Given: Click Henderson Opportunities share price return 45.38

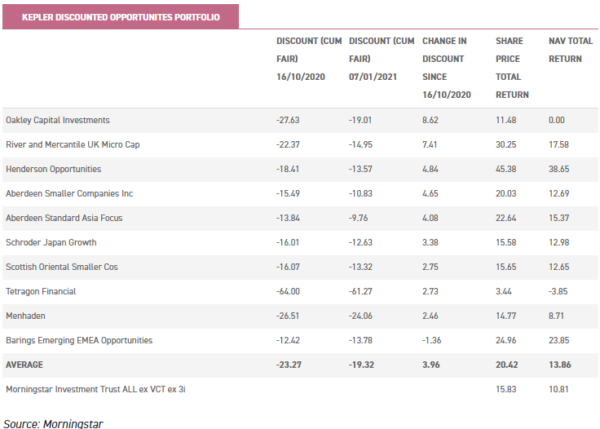Looking at the screenshot, I should [508, 170].
